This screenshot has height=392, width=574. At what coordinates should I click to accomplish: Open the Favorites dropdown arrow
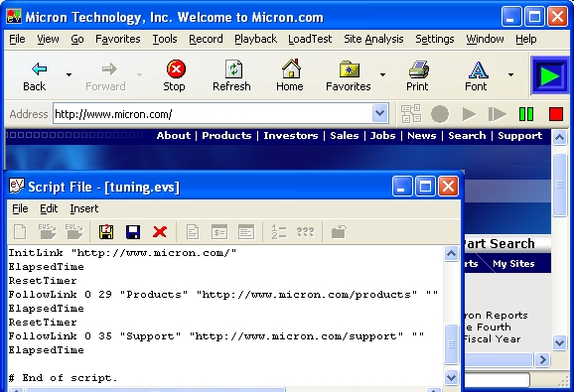(383, 75)
